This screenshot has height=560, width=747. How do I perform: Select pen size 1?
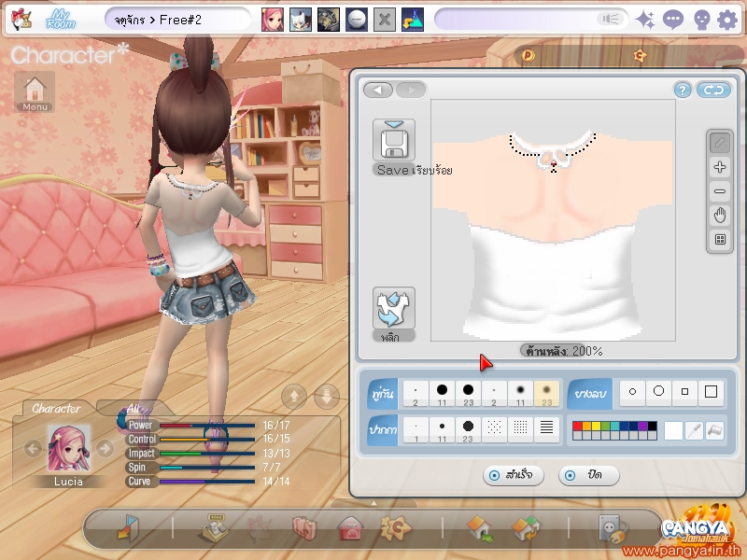pos(416,430)
